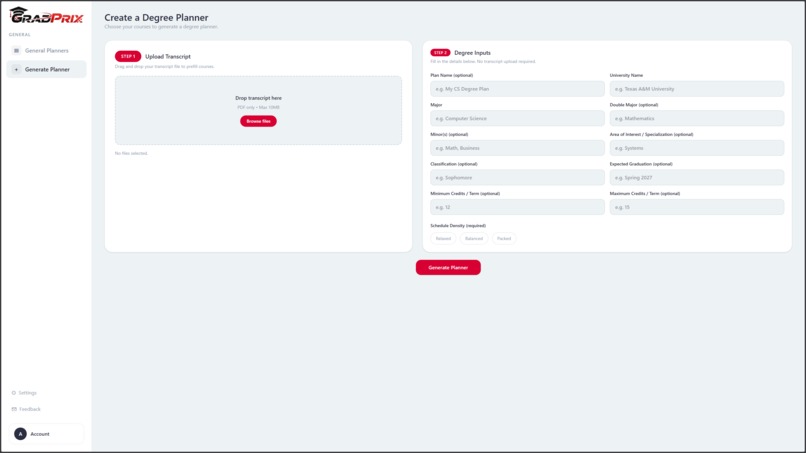Choose Packed schedule density

click(x=504, y=239)
